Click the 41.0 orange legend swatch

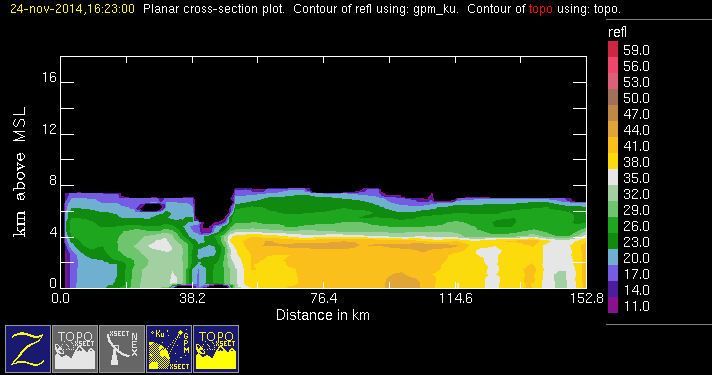[x=613, y=145]
